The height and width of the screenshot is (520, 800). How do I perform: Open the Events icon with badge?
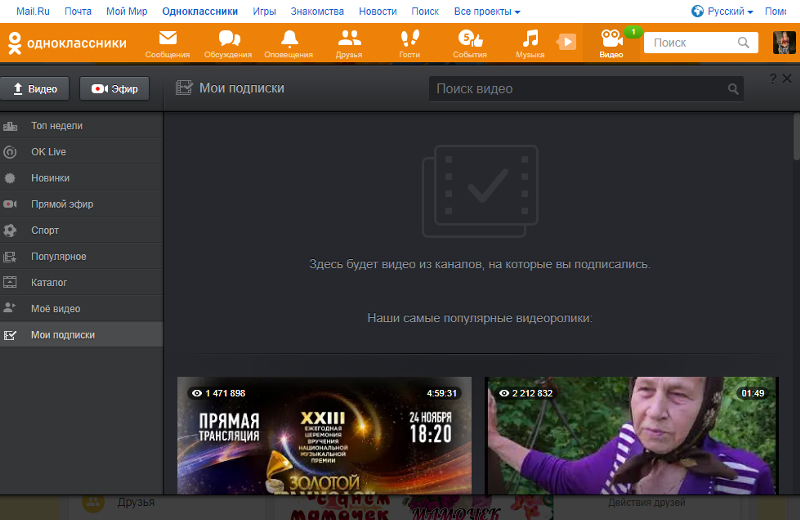pyautogui.click(x=469, y=40)
